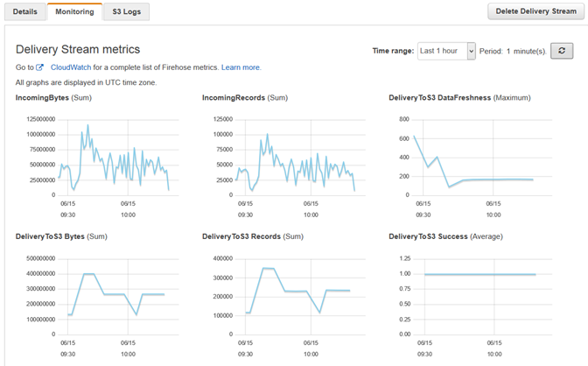Click the Time range label
This screenshot has width=588, height=366.
click(393, 51)
